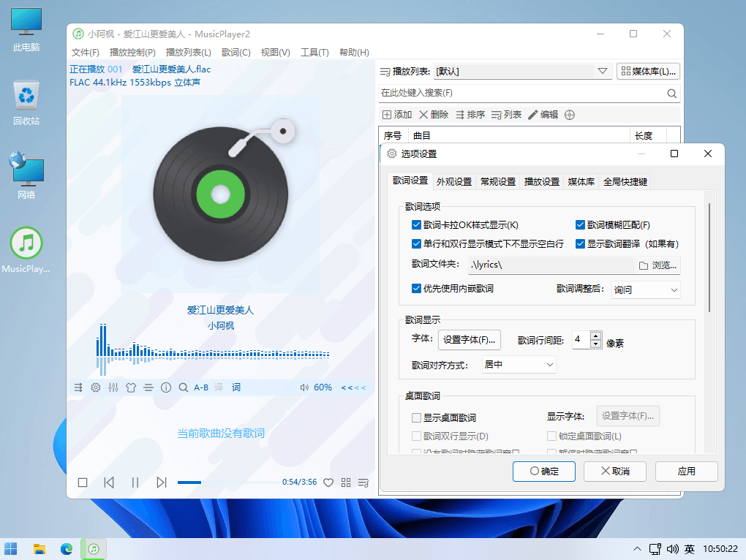Viewport: 746px width, 560px height.
Task: Toggle 歌词卡拉OK样式显示 checkbox
Action: point(417,225)
